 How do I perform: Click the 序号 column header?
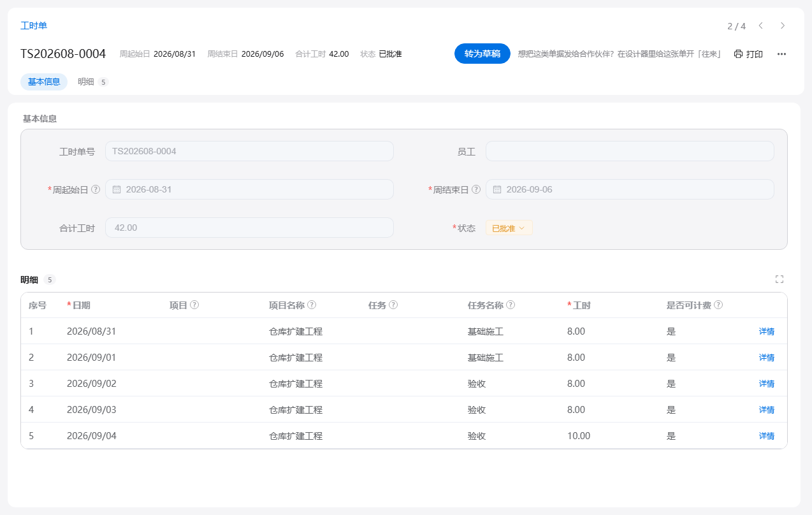[38, 305]
